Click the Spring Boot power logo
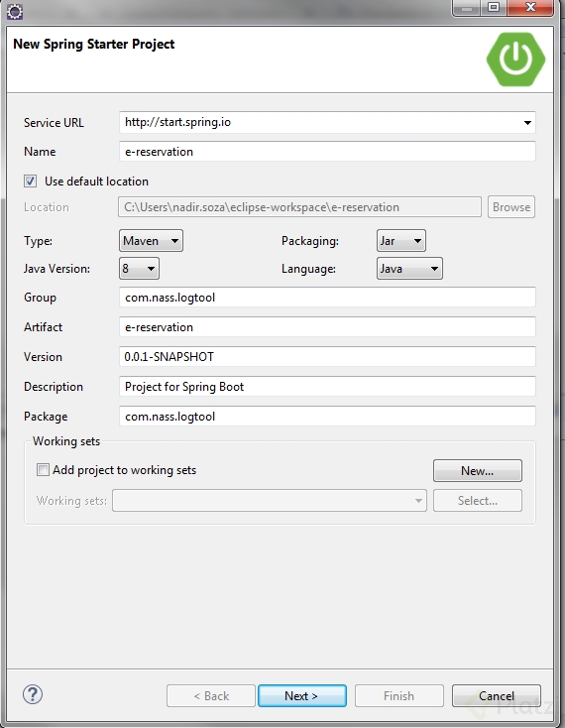This screenshot has height=728, width=565. click(515, 59)
